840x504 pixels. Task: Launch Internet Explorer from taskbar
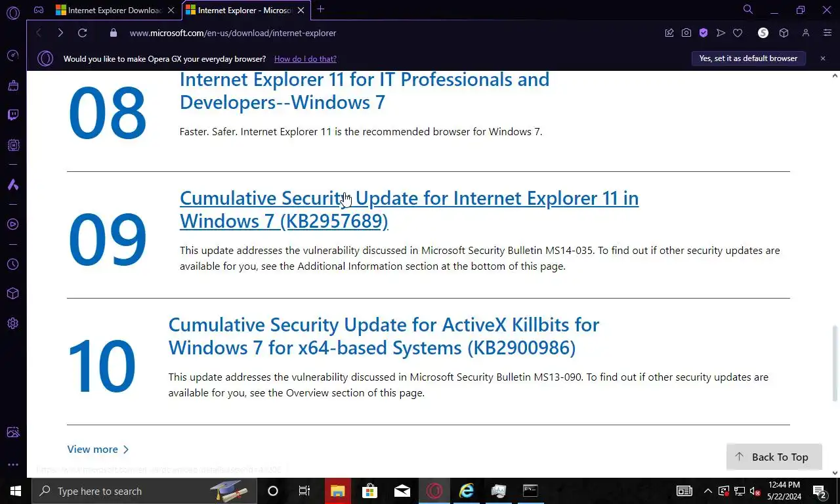pyautogui.click(x=467, y=491)
